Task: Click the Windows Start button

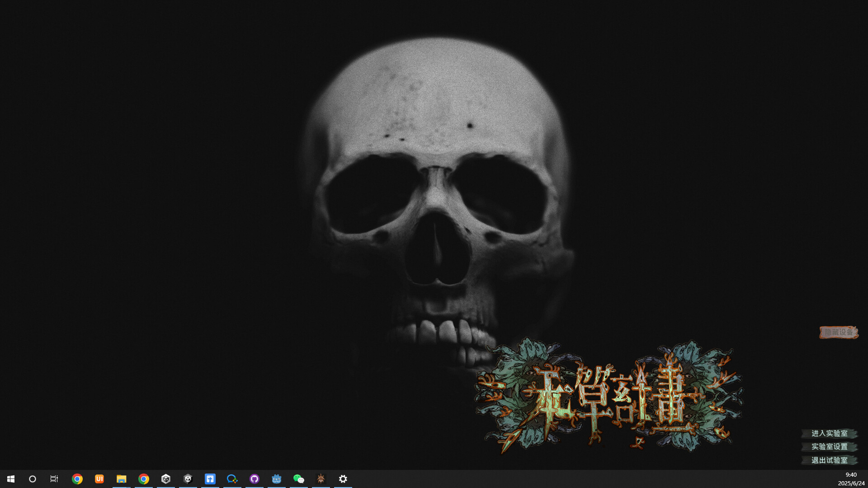Action: tap(10, 479)
